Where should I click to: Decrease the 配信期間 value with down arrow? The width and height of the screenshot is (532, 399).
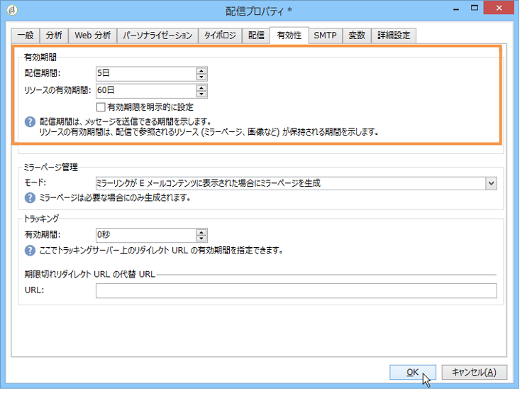(201, 77)
